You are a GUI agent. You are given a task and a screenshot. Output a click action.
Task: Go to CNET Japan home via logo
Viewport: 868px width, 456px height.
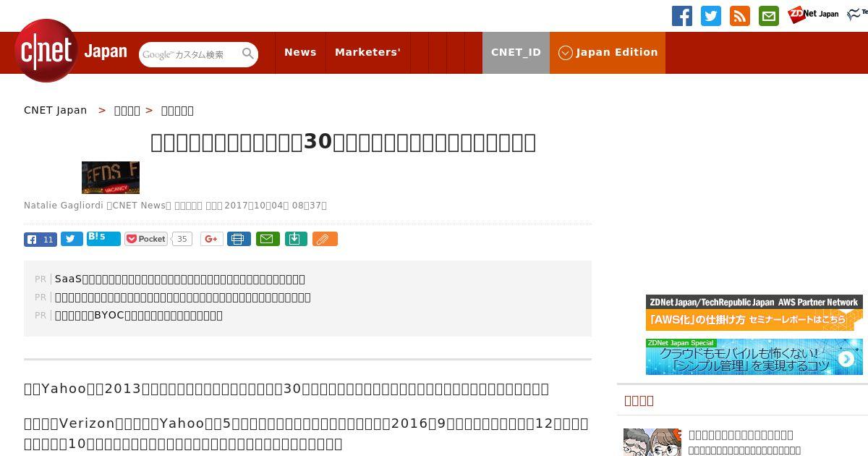coord(71,51)
